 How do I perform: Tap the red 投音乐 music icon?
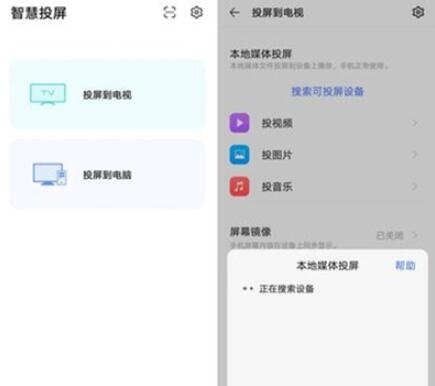239,186
